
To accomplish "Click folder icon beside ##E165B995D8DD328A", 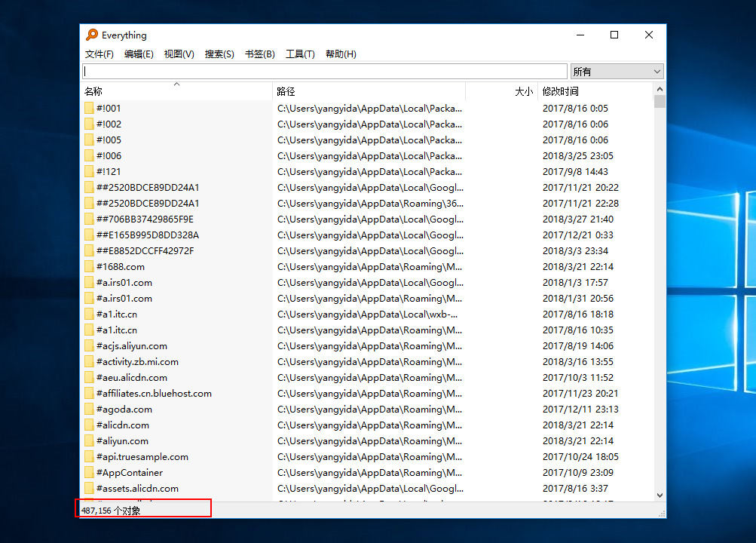I will [x=89, y=235].
